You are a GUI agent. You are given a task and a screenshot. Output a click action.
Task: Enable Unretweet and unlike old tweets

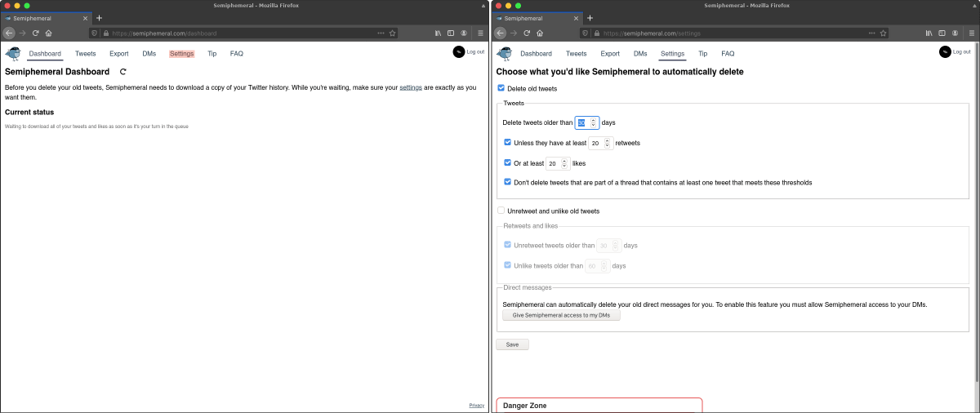501,211
